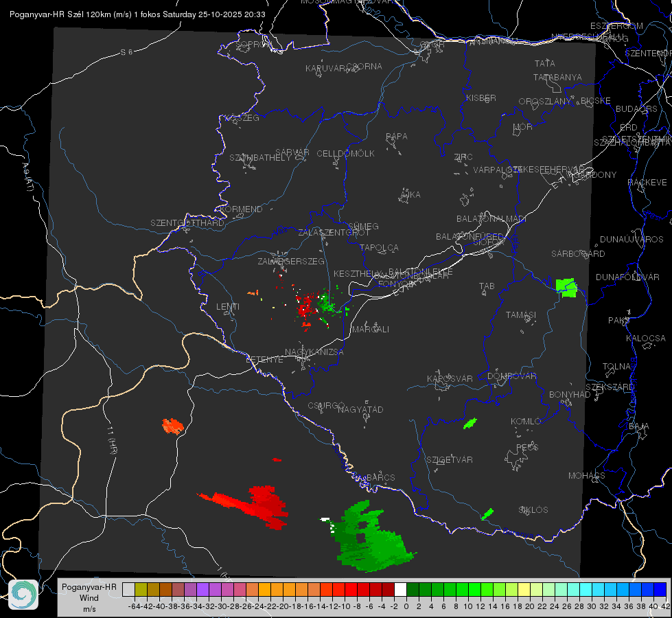The image size is (672, 618).
Task: Select the dark green 0-2 legend swatch
Action: click(413, 589)
